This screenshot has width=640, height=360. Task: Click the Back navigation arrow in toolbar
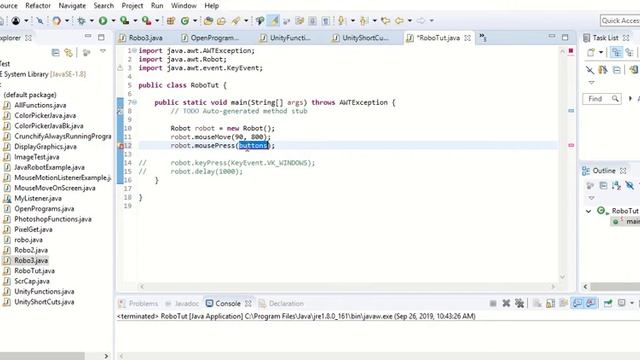pyautogui.click(x=399, y=20)
